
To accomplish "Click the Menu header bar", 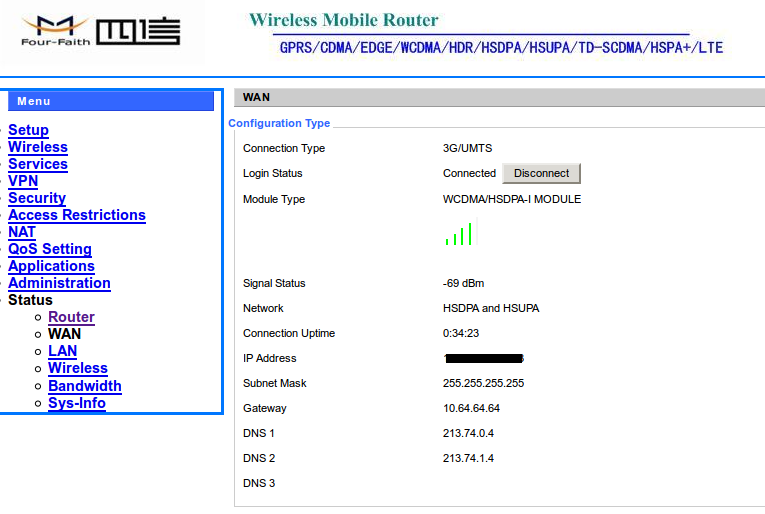I will tap(111, 101).
